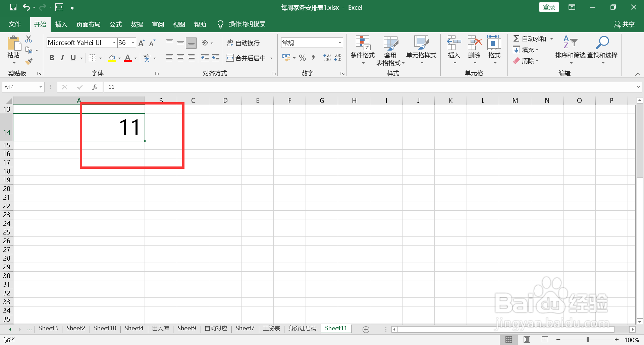Image resolution: width=644 pixels, height=345 pixels.
Task: Select the underline icon
Action: point(73,58)
